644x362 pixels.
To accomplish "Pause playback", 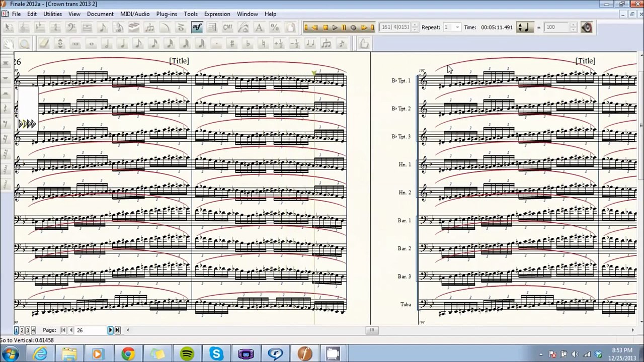I will [344, 27].
